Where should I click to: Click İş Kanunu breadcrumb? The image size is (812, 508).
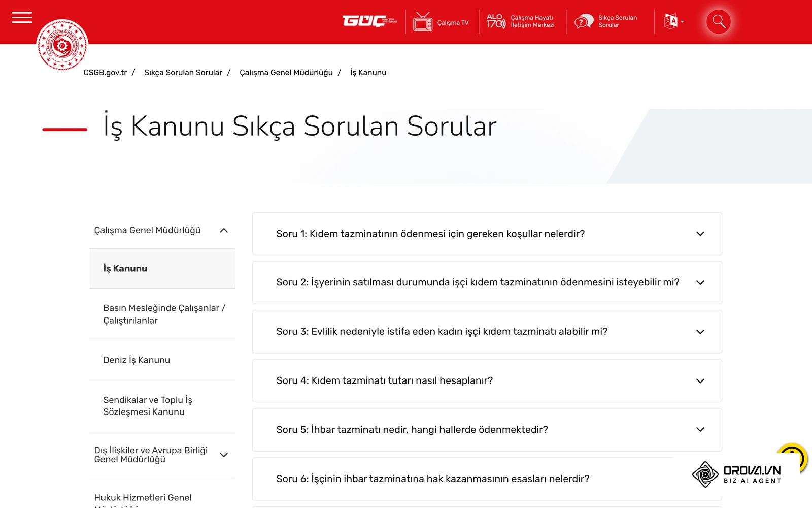368,73
